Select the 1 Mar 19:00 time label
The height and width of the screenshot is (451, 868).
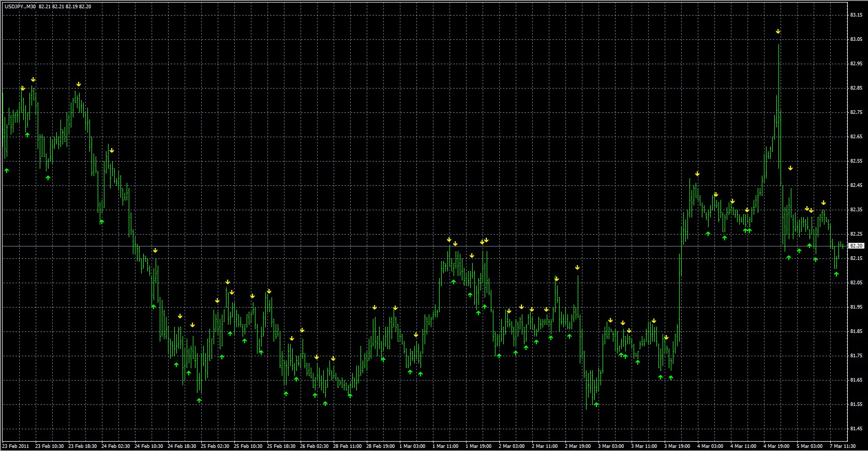pyautogui.click(x=478, y=446)
